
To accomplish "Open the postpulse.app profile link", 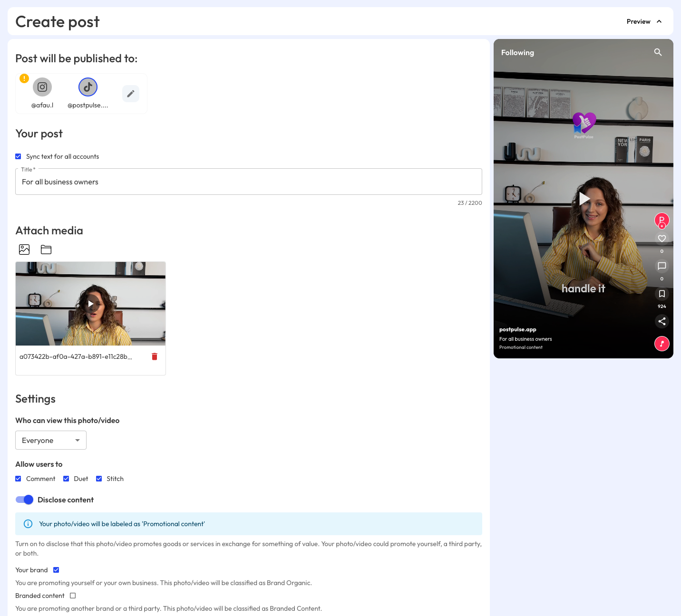I will pos(517,329).
